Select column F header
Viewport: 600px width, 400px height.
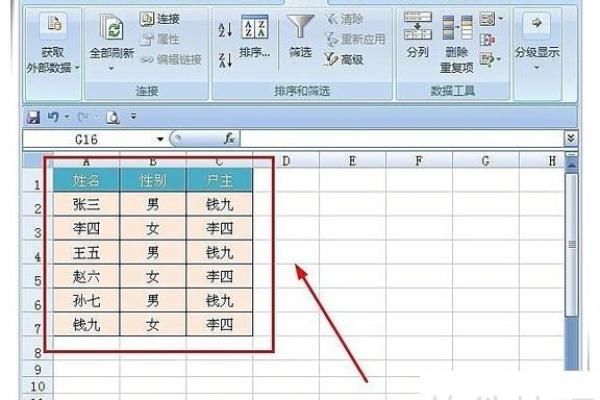click(x=419, y=161)
